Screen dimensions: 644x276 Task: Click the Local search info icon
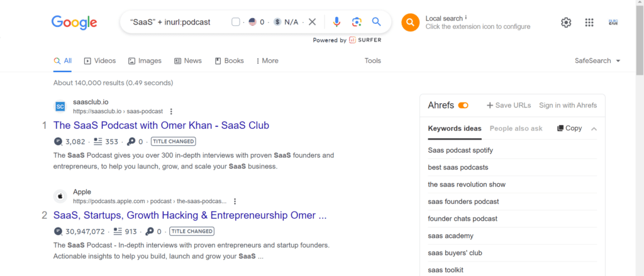(466, 18)
